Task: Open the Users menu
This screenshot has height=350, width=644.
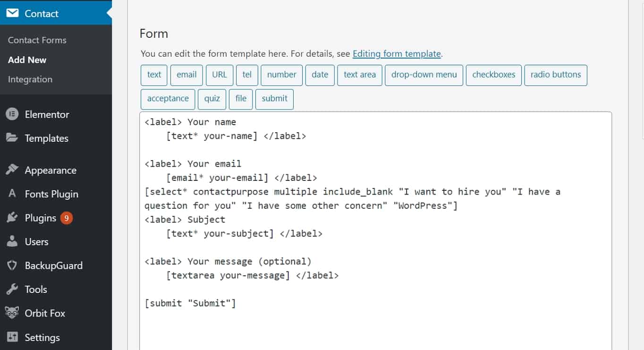Action: (56, 241)
